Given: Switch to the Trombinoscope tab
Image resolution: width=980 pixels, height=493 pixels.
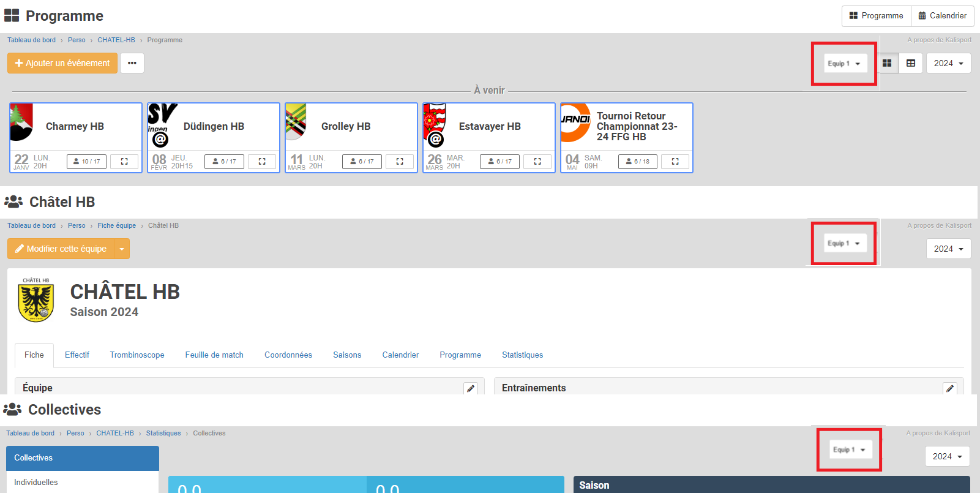Looking at the screenshot, I should click(x=137, y=355).
